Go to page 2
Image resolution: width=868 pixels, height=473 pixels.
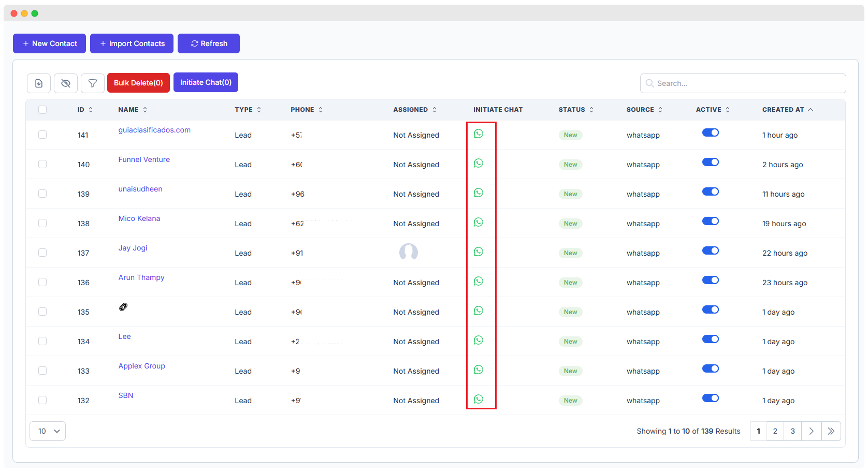775,431
